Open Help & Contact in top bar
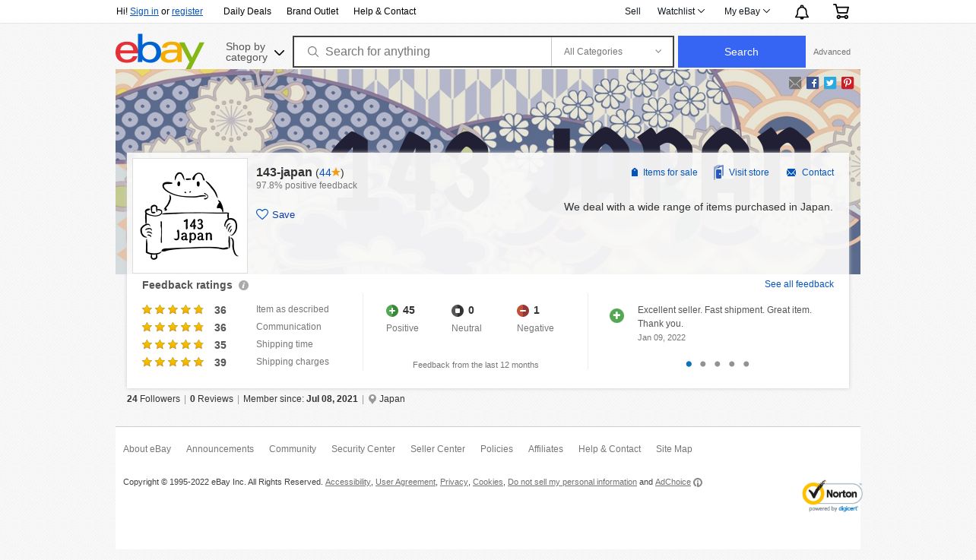This screenshot has width=976, height=560. (x=385, y=11)
